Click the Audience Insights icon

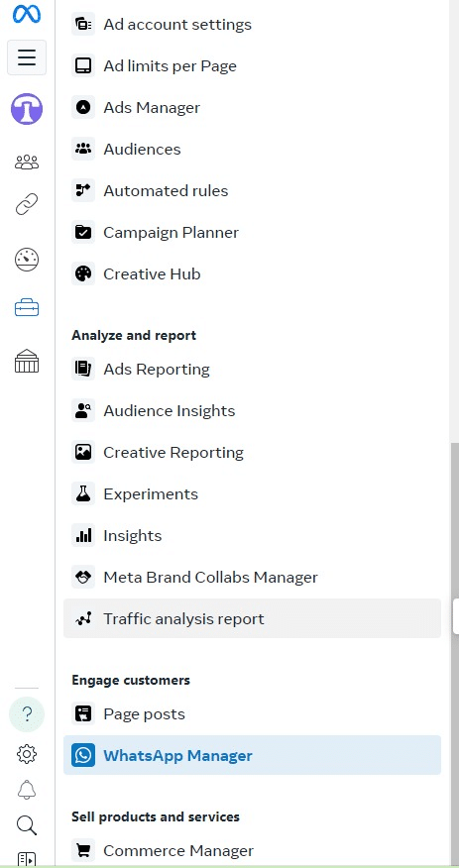[83, 410]
